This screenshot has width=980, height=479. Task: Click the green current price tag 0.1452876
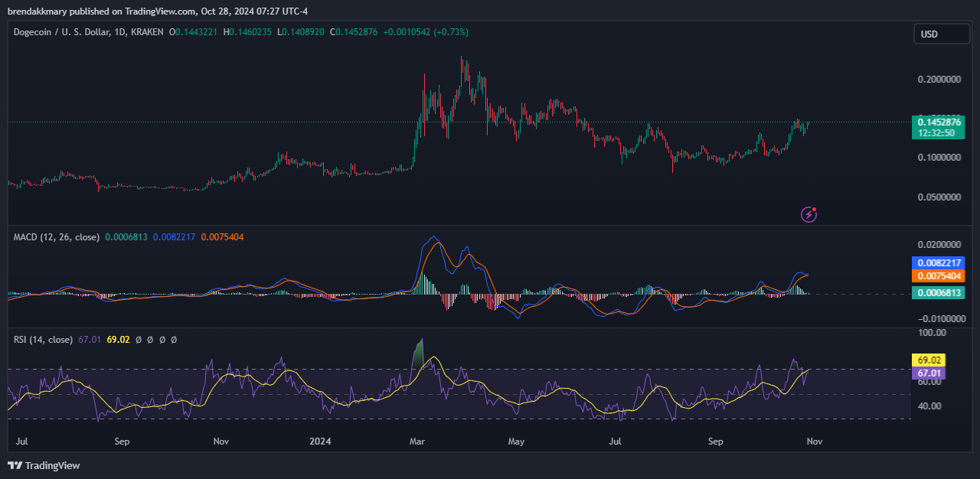939,122
